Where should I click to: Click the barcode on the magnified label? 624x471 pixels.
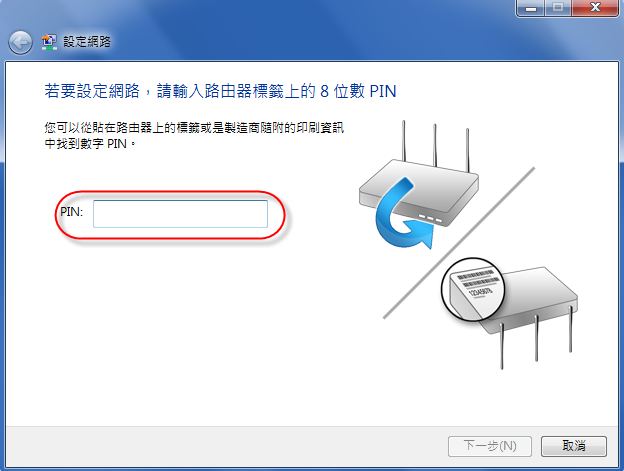477,278
